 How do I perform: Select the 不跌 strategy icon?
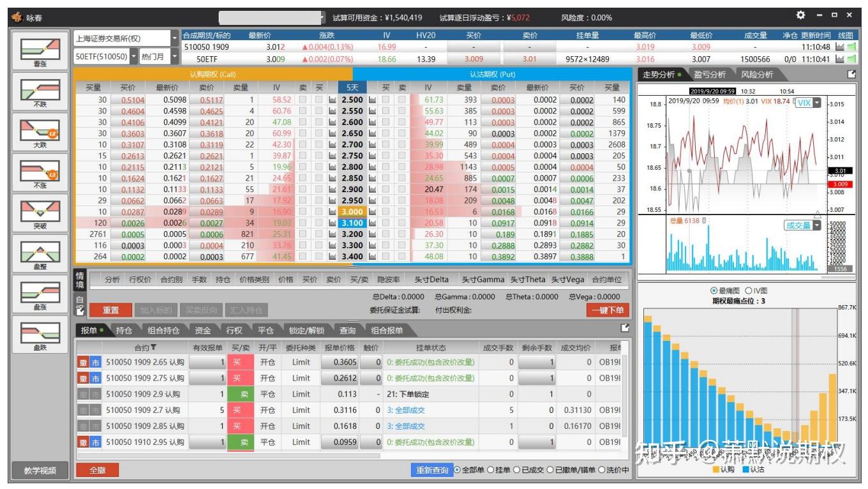[40, 91]
